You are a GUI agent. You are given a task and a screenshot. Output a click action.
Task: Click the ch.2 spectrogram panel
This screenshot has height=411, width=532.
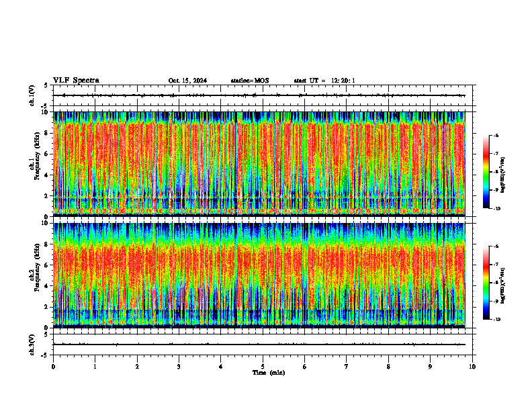coord(259,275)
